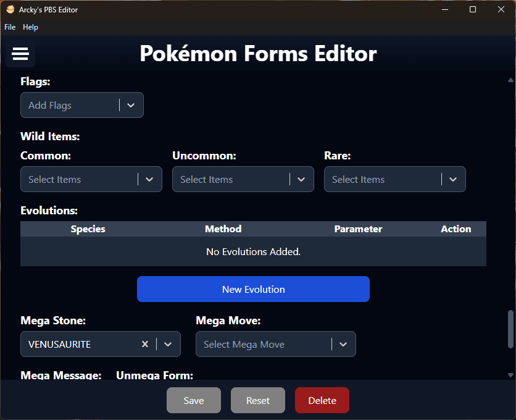Screen dimensions: 516x420
Task: Click the Method column header in Evolutions
Action: (x=223, y=229)
